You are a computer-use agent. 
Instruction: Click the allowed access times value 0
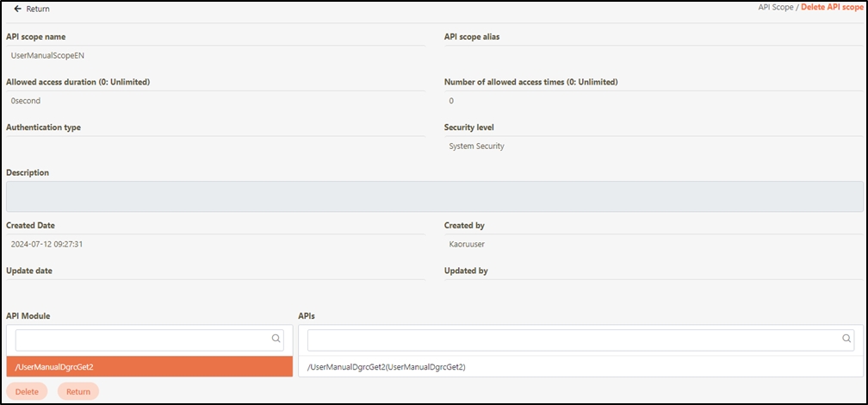[451, 101]
